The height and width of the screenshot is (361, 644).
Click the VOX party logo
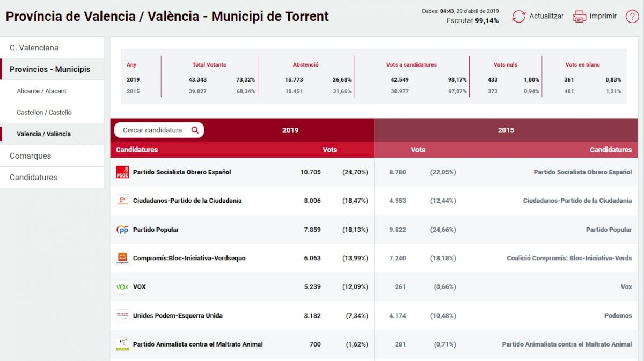[x=122, y=287]
